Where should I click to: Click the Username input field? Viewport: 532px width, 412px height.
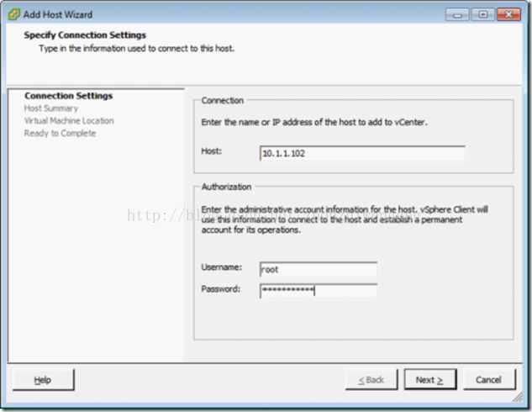point(319,269)
